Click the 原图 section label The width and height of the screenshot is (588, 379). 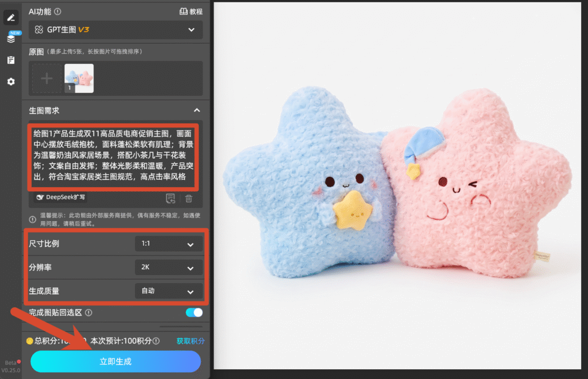point(36,52)
